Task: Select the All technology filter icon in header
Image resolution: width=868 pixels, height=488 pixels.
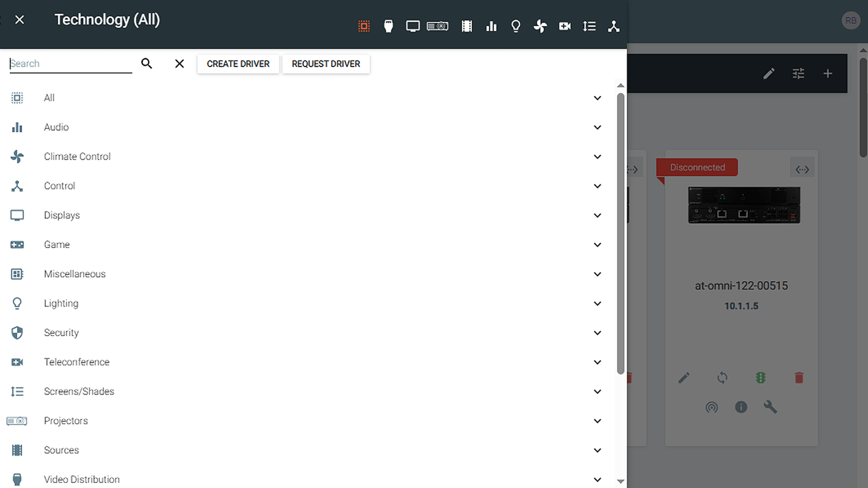Action: coord(364,26)
